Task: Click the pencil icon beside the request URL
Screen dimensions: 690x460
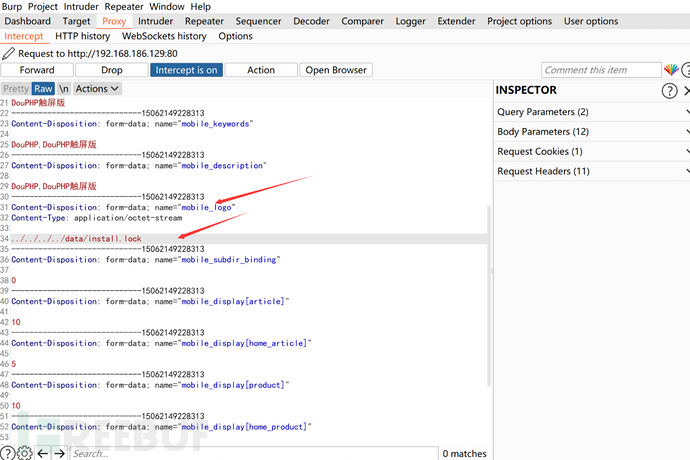Action: point(9,53)
